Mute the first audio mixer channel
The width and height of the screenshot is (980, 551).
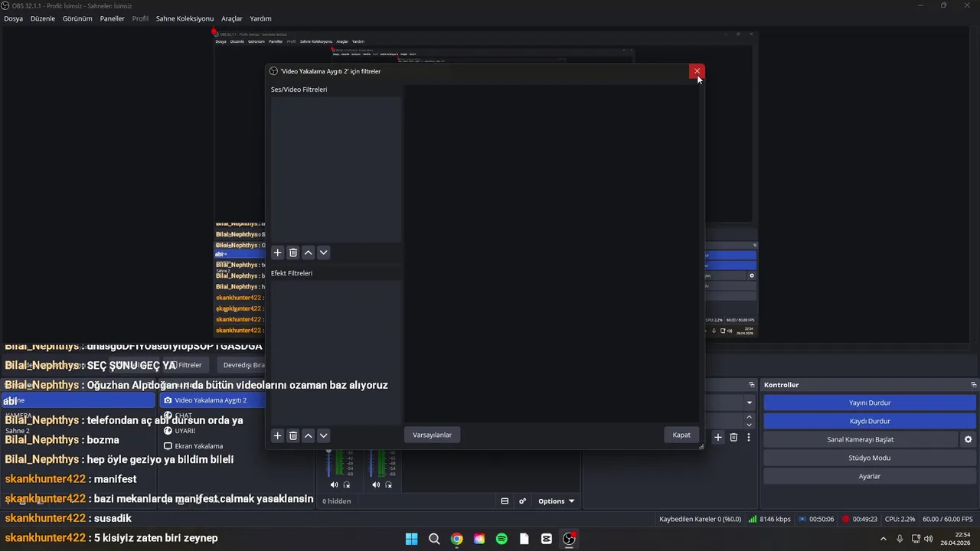tap(334, 484)
